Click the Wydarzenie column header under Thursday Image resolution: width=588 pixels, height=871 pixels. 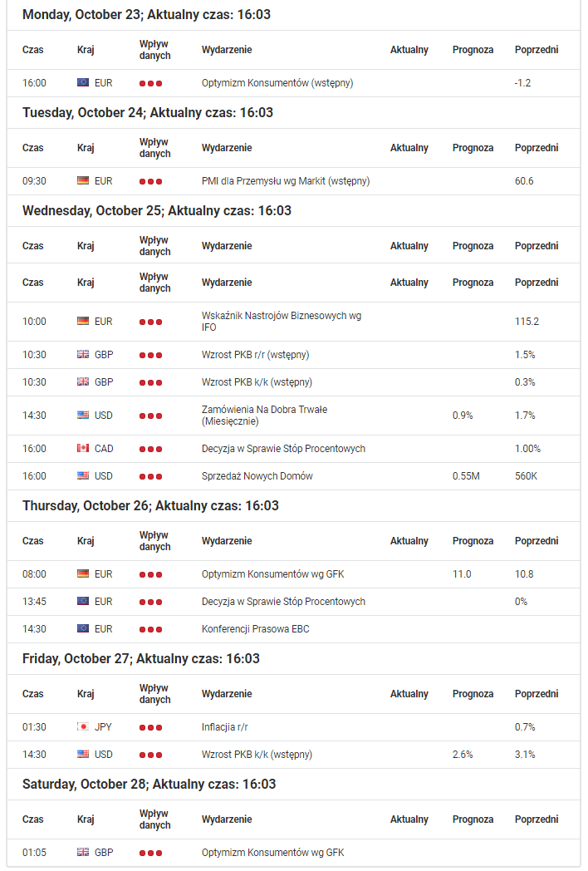point(227,540)
